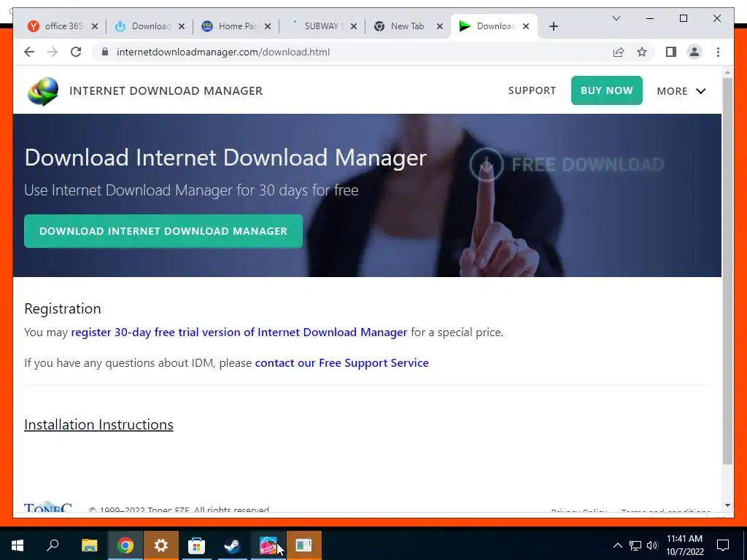Open the SUPPORT page
Viewport: 747px width, 560px height.
tap(532, 90)
